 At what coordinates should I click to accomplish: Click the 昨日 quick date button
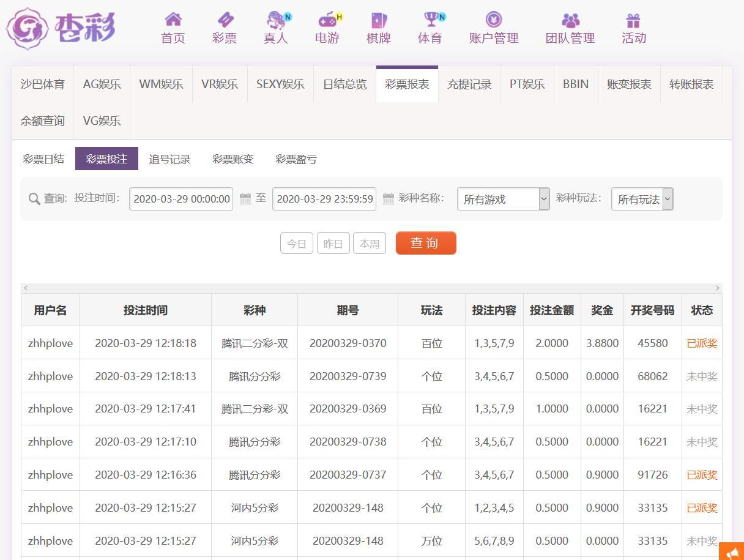point(333,243)
